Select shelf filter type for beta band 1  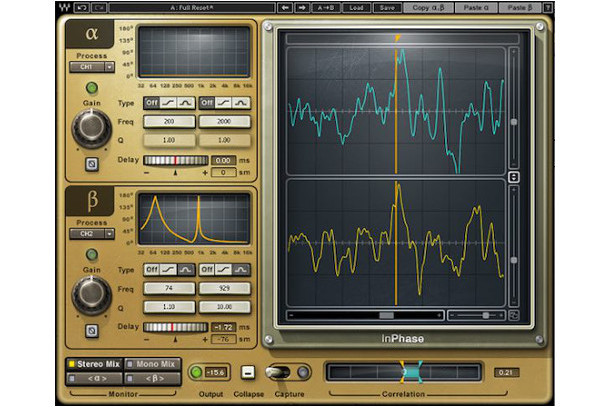point(168,270)
